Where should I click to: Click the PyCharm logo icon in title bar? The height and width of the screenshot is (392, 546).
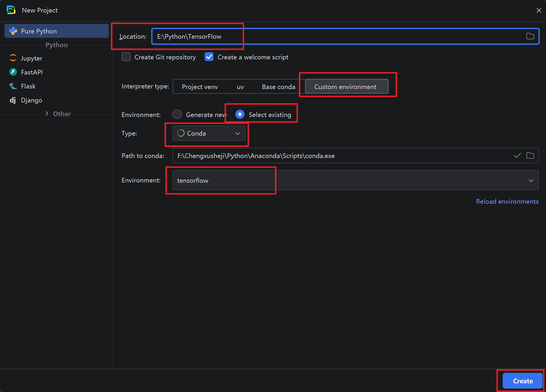11,10
